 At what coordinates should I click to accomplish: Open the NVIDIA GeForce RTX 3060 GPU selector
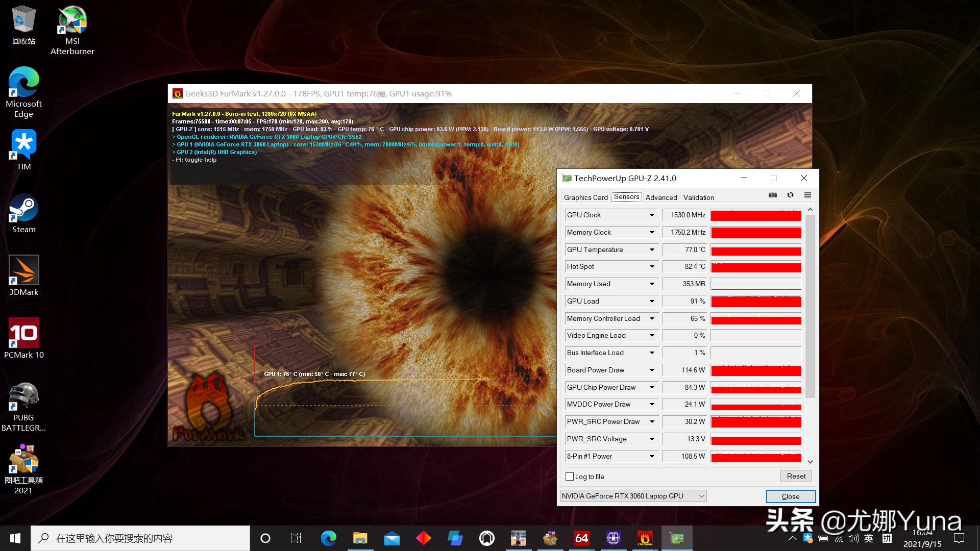633,496
